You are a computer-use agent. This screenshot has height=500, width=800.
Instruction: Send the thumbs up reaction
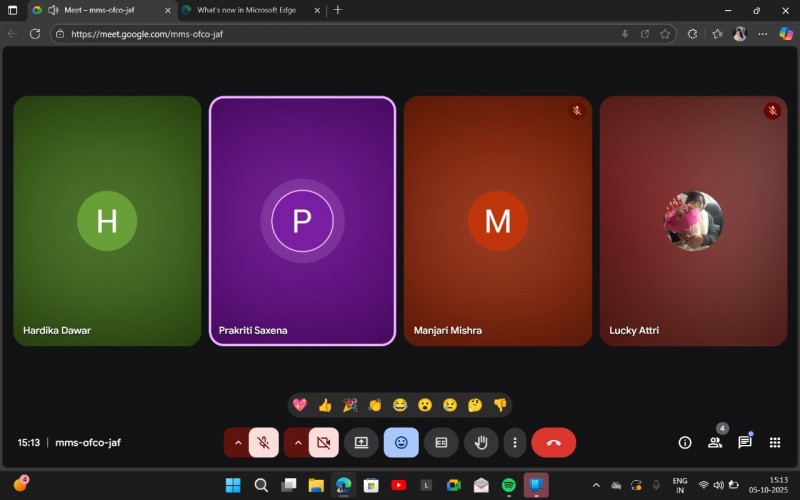pos(325,405)
